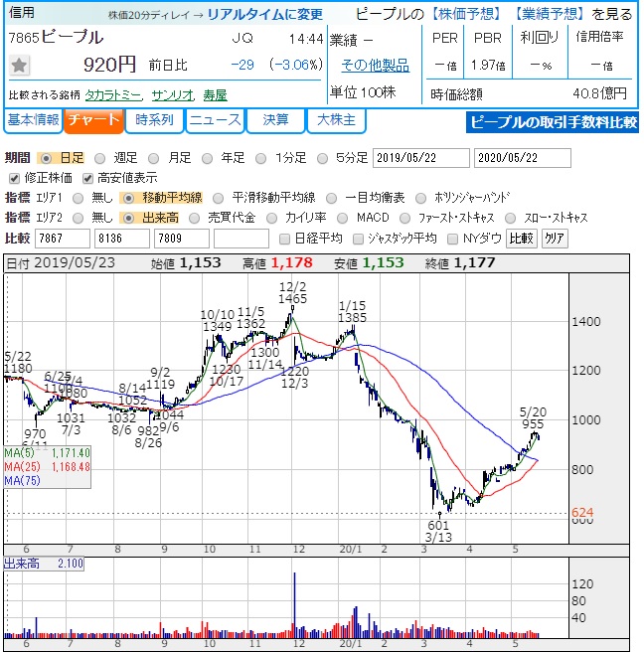
Task: Select 出来高 volume indicator
Action: coord(128,219)
